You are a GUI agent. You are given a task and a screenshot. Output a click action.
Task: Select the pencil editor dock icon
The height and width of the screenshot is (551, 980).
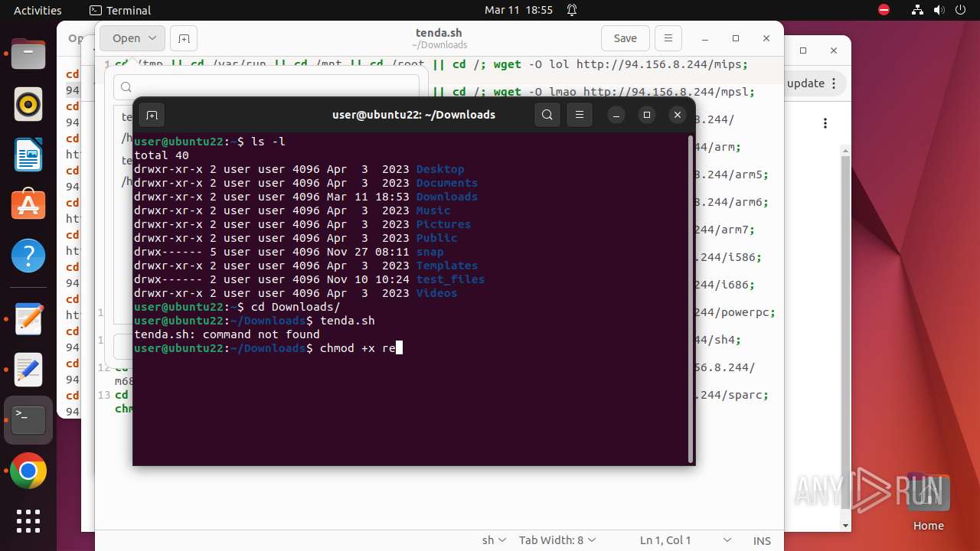tap(28, 370)
